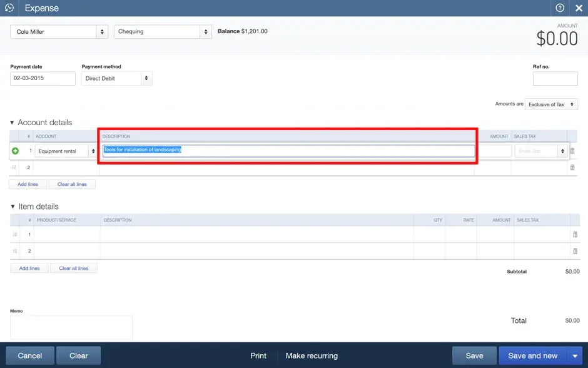The height and width of the screenshot is (368, 588).
Task: Click Clear all lines under Account details
Action: pos(72,184)
